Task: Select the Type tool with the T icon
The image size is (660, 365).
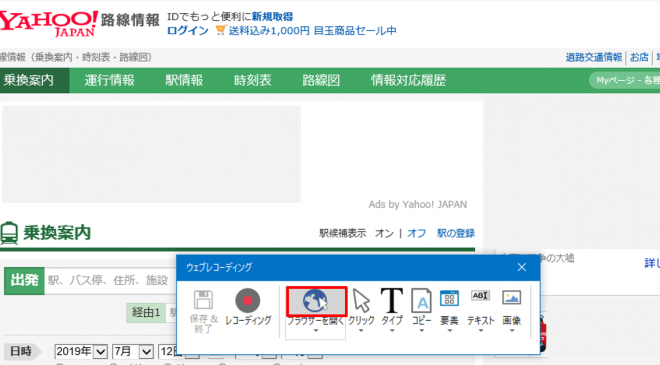Action: coord(391,300)
